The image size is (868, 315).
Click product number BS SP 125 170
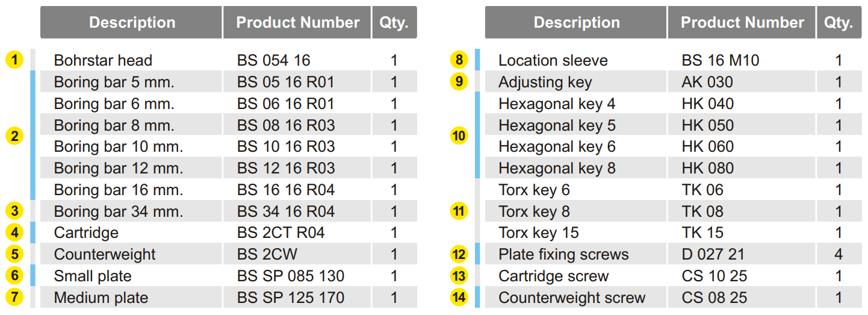tap(291, 298)
